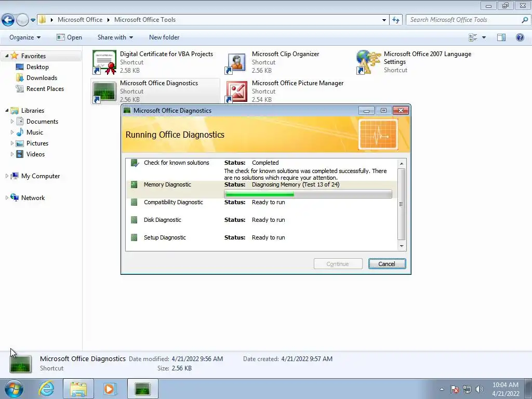The width and height of the screenshot is (532, 399).
Task: Launch Internet Explorer from the taskbar
Action: coord(46,389)
